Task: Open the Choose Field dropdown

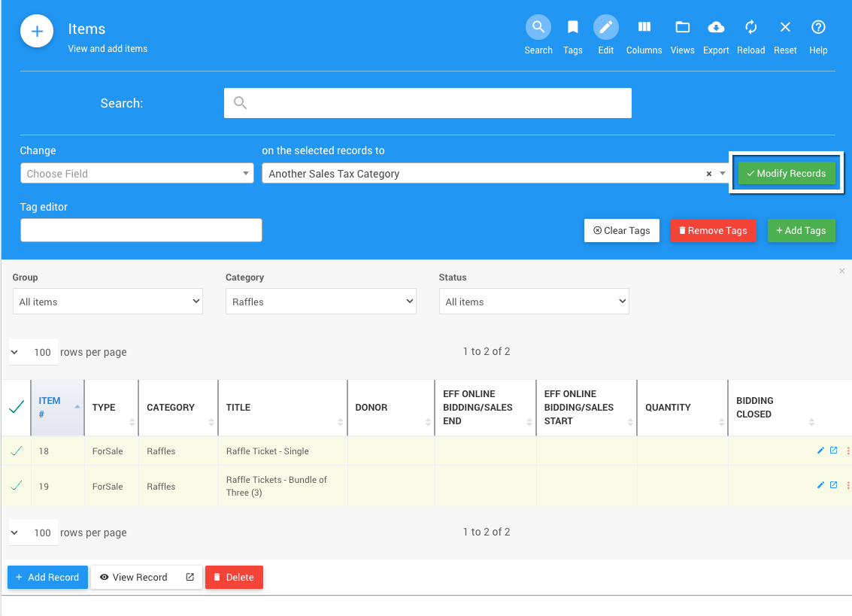Action: coord(137,174)
